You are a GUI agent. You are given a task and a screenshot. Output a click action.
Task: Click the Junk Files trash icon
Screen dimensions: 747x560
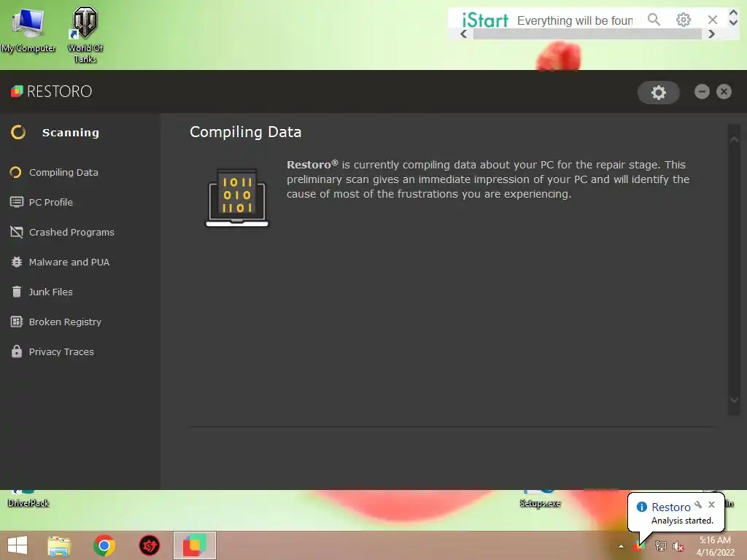pyautogui.click(x=16, y=292)
